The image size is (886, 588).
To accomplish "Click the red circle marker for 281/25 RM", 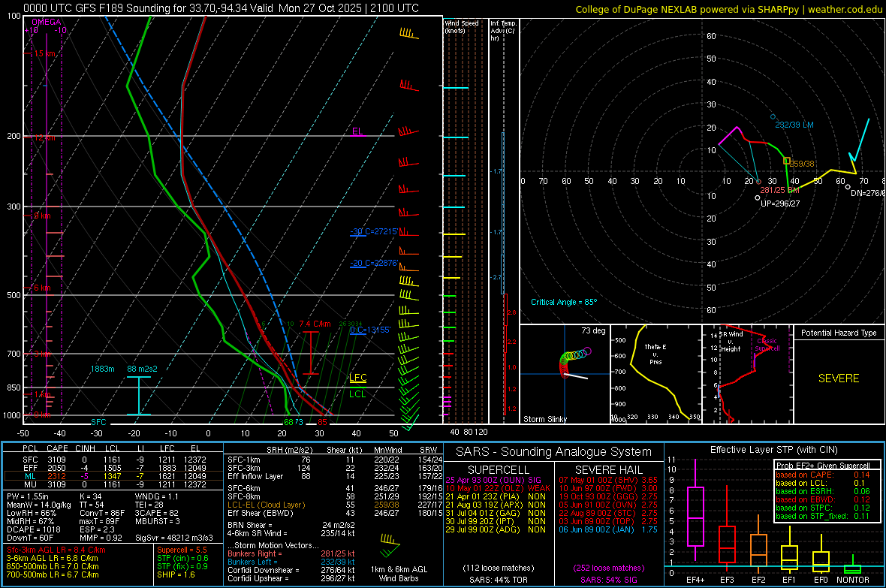I will tap(758, 182).
